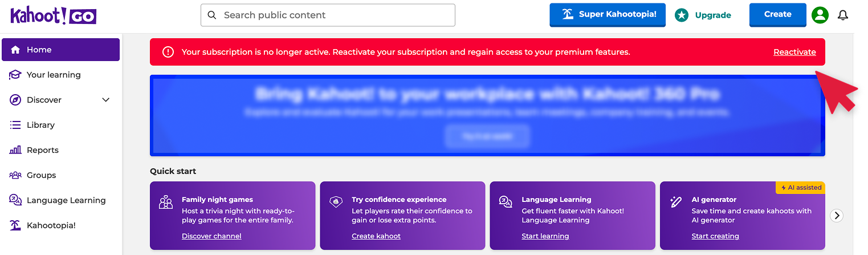Click the Upgrade star link

[x=703, y=15]
